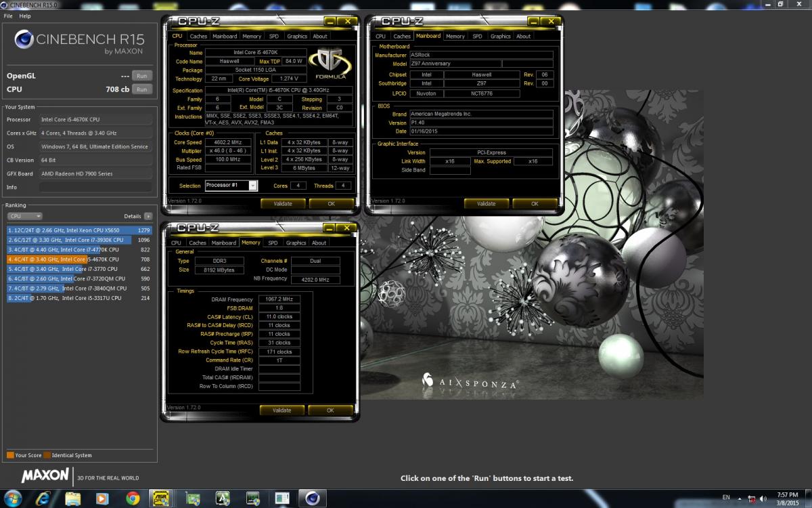The width and height of the screenshot is (812, 508).
Task: Open Caches tab in CPU-Z CPU window
Action: point(198,37)
